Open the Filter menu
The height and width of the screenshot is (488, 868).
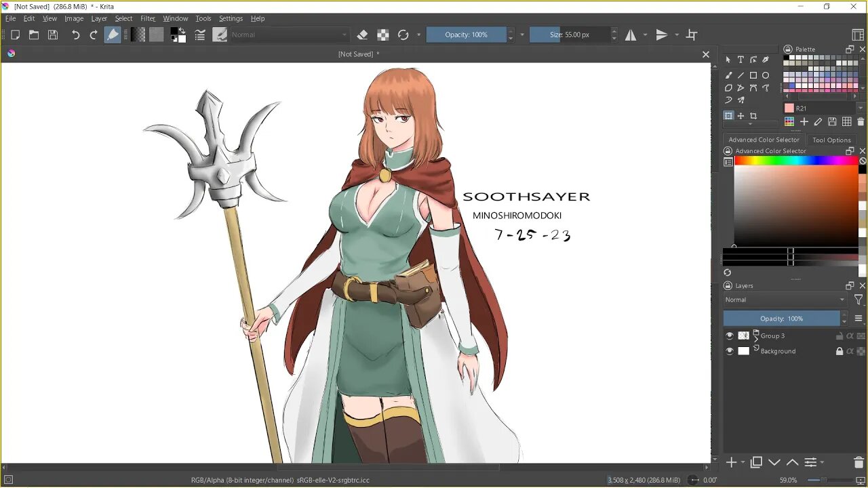pos(148,18)
